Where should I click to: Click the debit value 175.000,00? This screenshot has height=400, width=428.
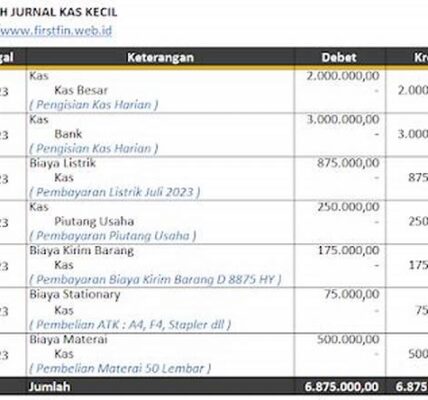tap(349, 251)
